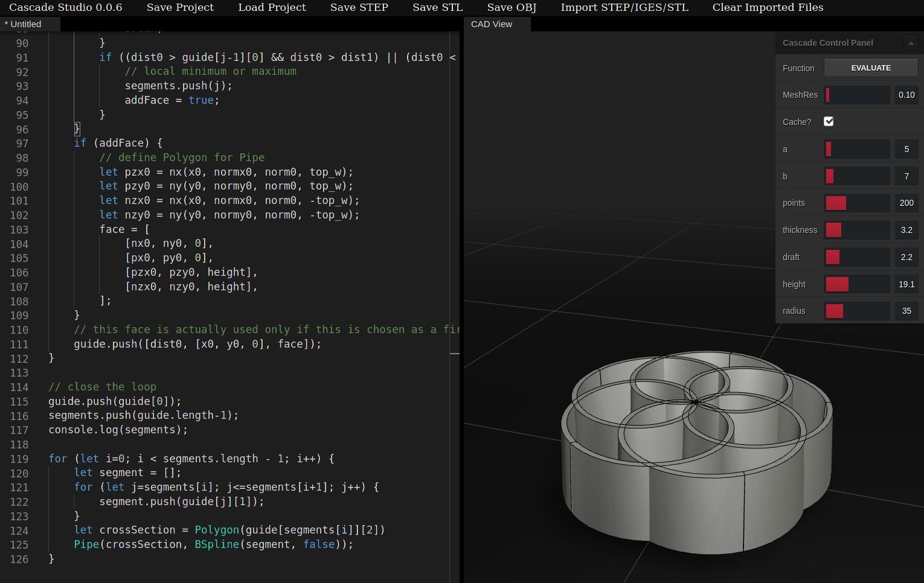This screenshot has width=924, height=583.
Task: Open the Save Project menu item
Action: [x=180, y=7]
